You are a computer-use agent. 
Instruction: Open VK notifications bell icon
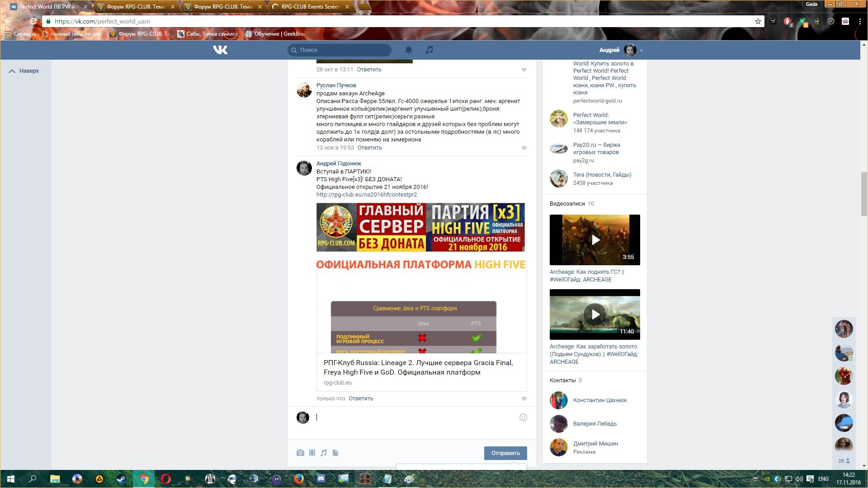coord(408,50)
